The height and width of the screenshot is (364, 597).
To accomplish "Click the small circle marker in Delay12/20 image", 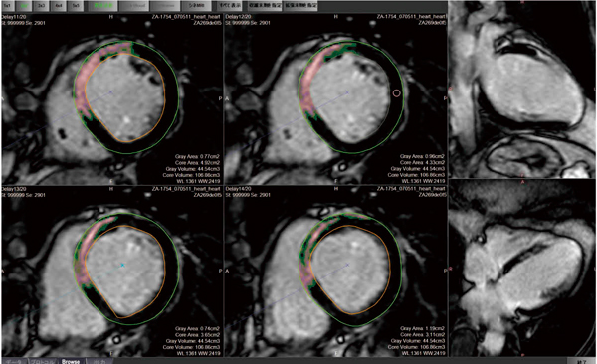I will tap(396, 92).
